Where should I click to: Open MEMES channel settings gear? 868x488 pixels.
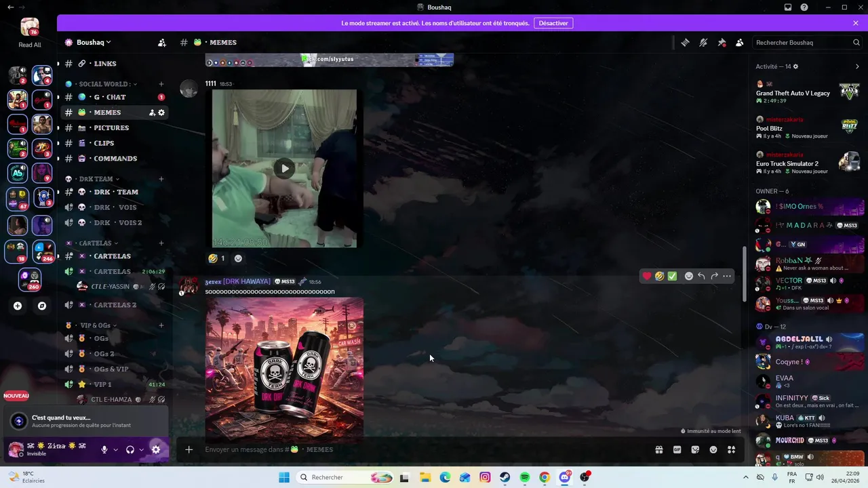tap(161, 113)
